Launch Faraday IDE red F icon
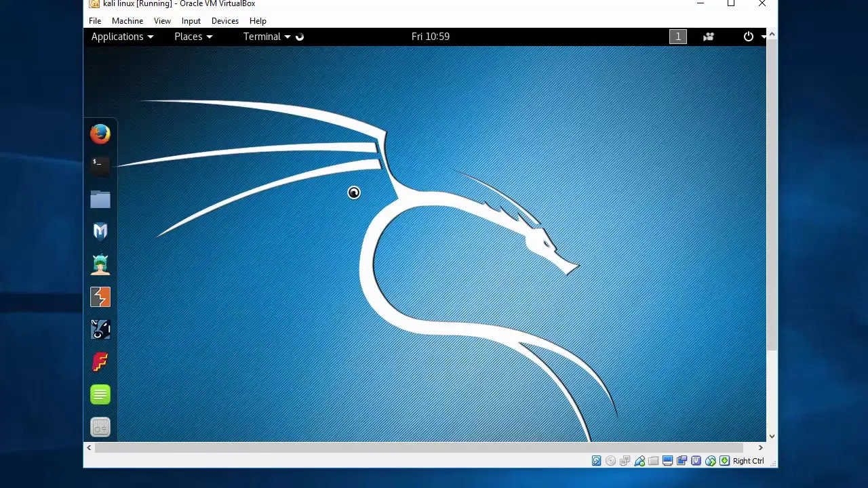The image size is (868, 488). pyautogui.click(x=100, y=362)
